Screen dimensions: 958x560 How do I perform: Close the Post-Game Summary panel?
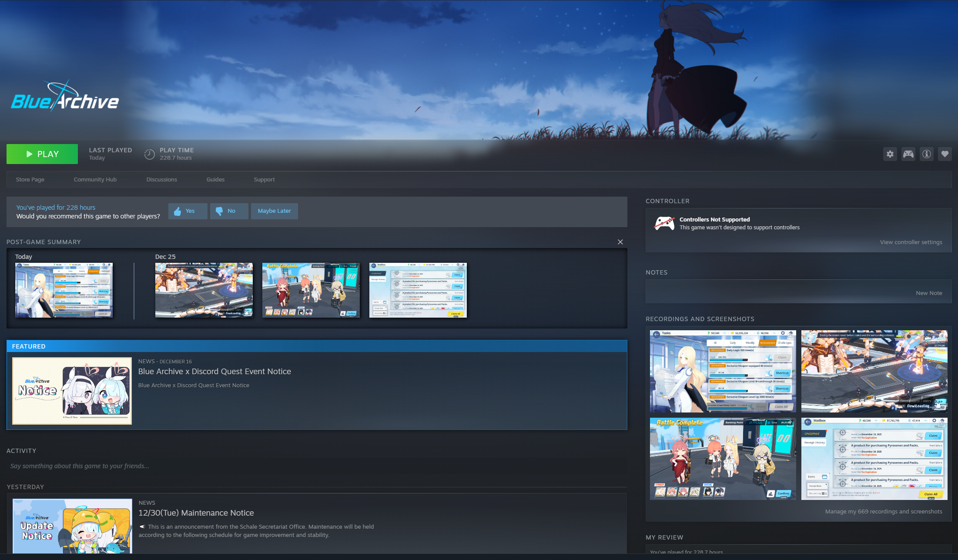point(620,242)
